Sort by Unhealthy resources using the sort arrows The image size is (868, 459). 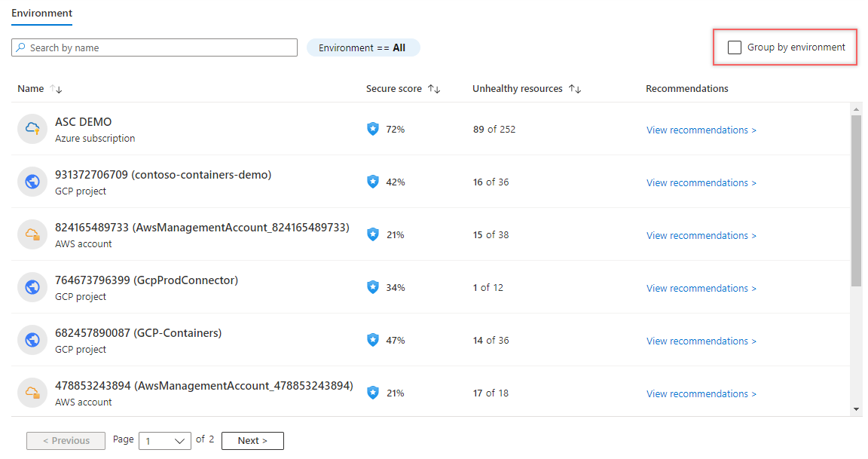[x=575, y=89]
